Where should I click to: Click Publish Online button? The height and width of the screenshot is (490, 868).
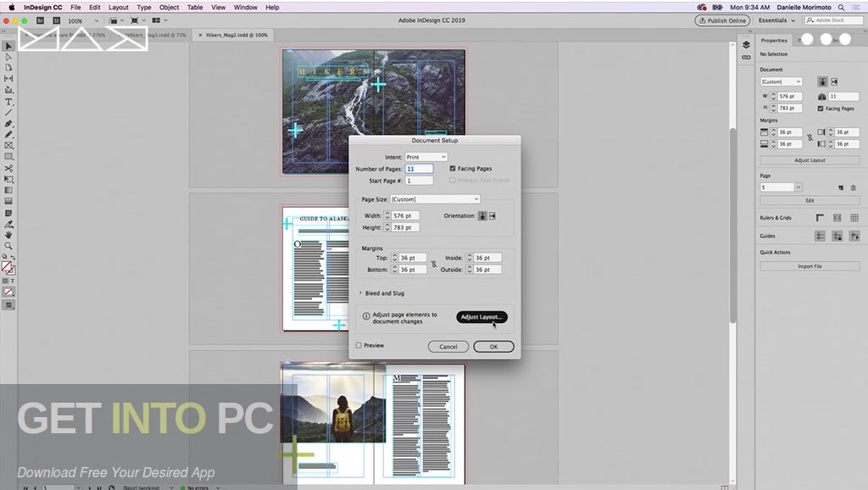click(x=722, y=20)
